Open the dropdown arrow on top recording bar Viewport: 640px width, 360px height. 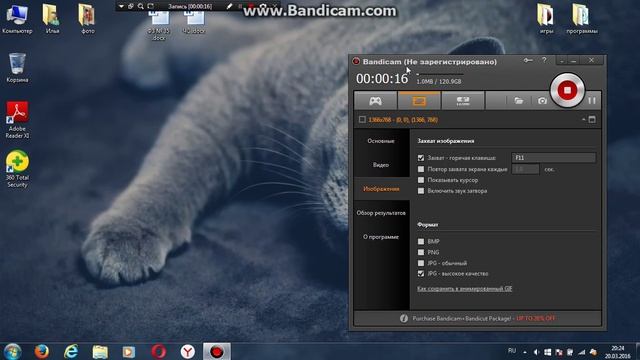click(121, 6)
